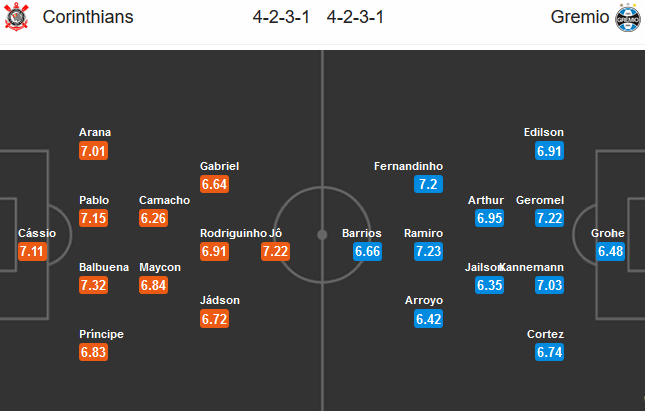Open player Edilson's name

(x=544, y=132)
